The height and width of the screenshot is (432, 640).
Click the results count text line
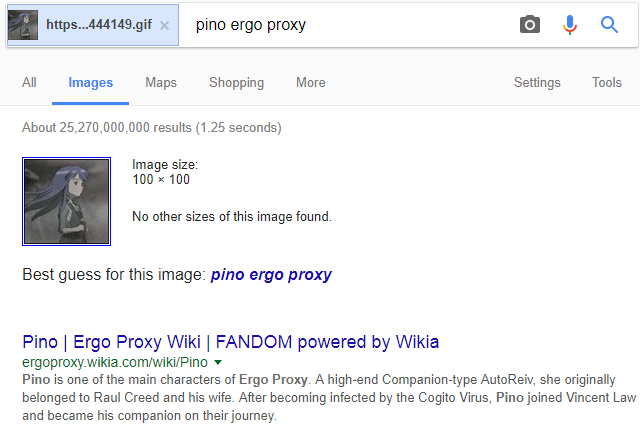coord(152,128)
